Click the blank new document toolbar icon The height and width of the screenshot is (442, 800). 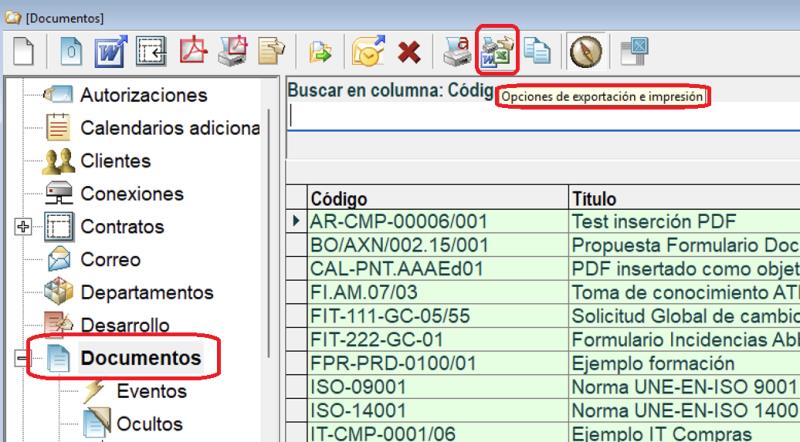tap(22, 51)
